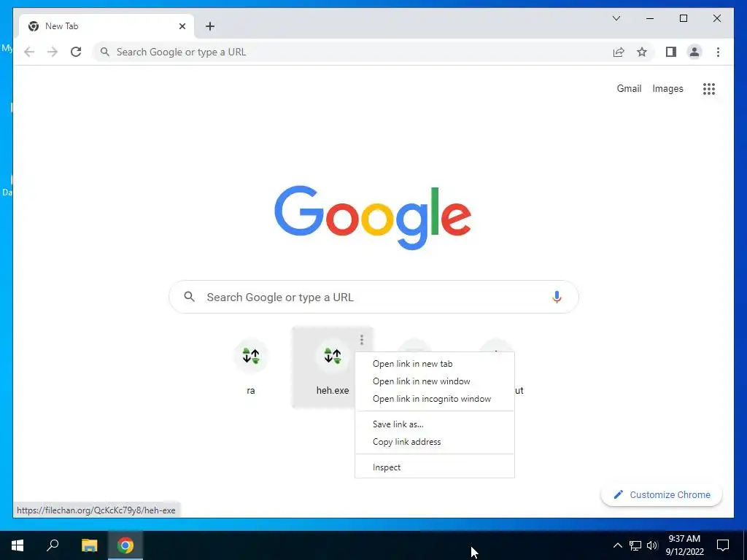Open the taskbar search icon
747x560 pixels.
click(53, 545)
